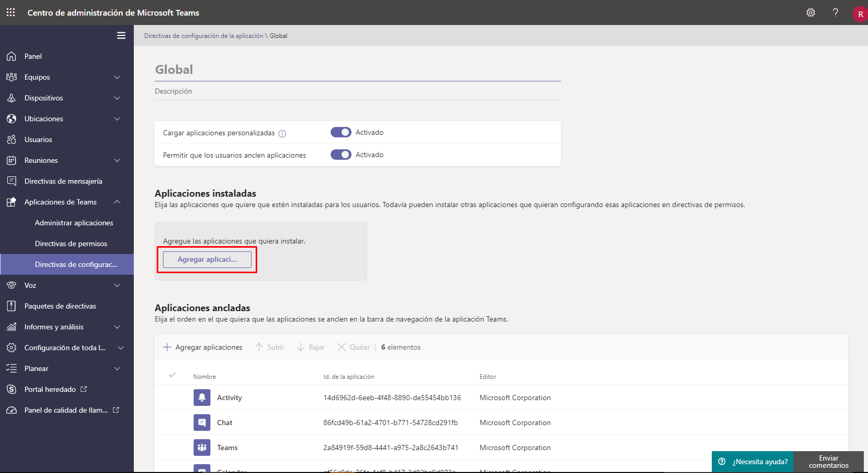Image resolution: width=868 pixels, height=473 pixels.
Task: Click the Global policy name field
Action: [358, 70]
